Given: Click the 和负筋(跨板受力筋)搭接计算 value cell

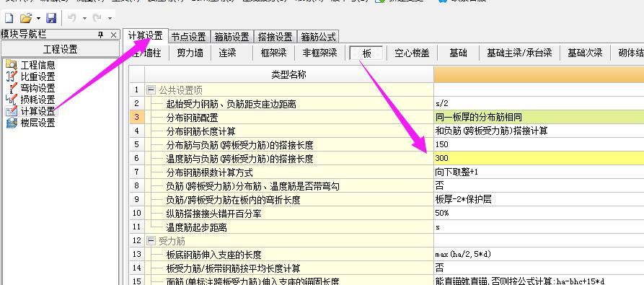Looking at the screenshot, I should [x=539, y=131].
